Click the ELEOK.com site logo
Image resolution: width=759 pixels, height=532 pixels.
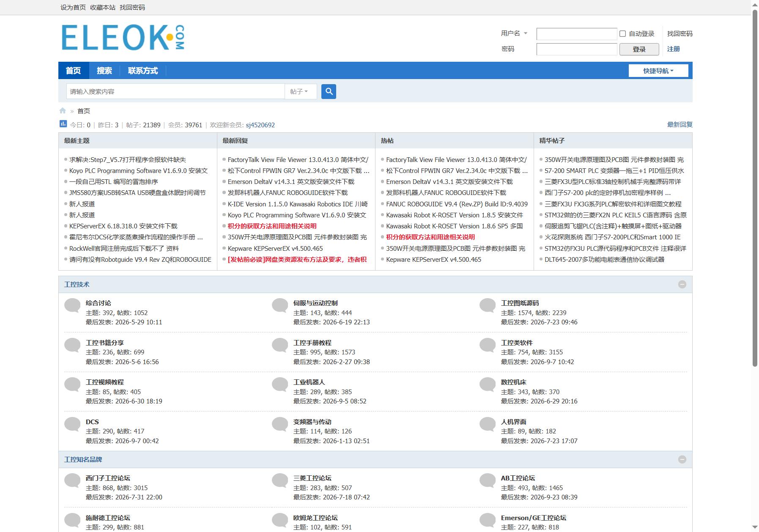coord(123,37)
